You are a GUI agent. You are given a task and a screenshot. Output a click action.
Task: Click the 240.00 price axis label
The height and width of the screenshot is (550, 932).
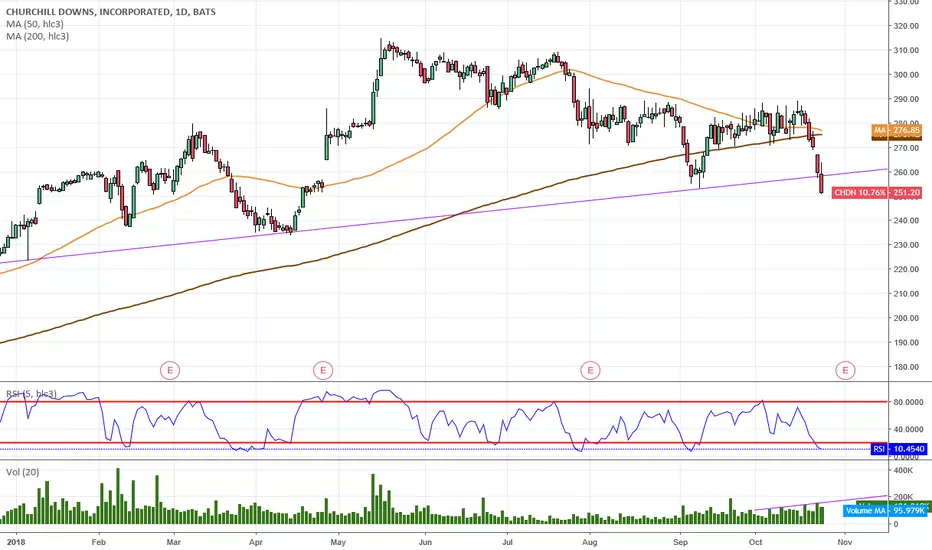tap(907, 221)
